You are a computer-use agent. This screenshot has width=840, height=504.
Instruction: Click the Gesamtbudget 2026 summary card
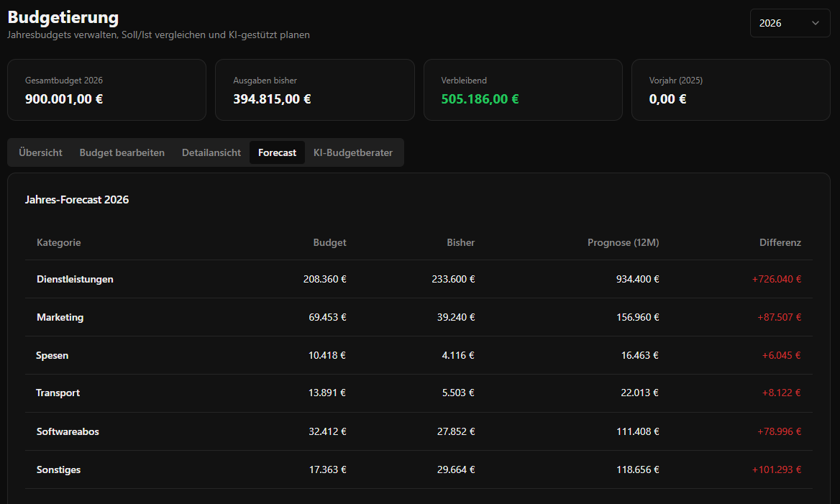pos(106,90)
